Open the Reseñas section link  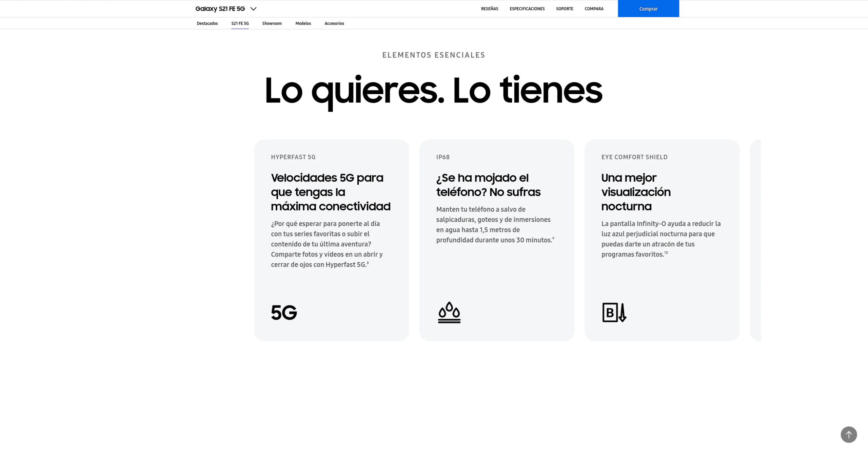click(x=489, y=9)
